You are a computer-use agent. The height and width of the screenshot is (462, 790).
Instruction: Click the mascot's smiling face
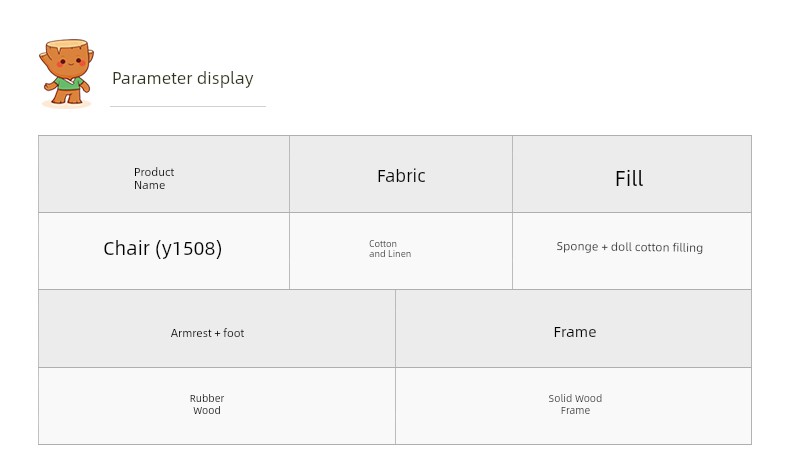(70, 62)
